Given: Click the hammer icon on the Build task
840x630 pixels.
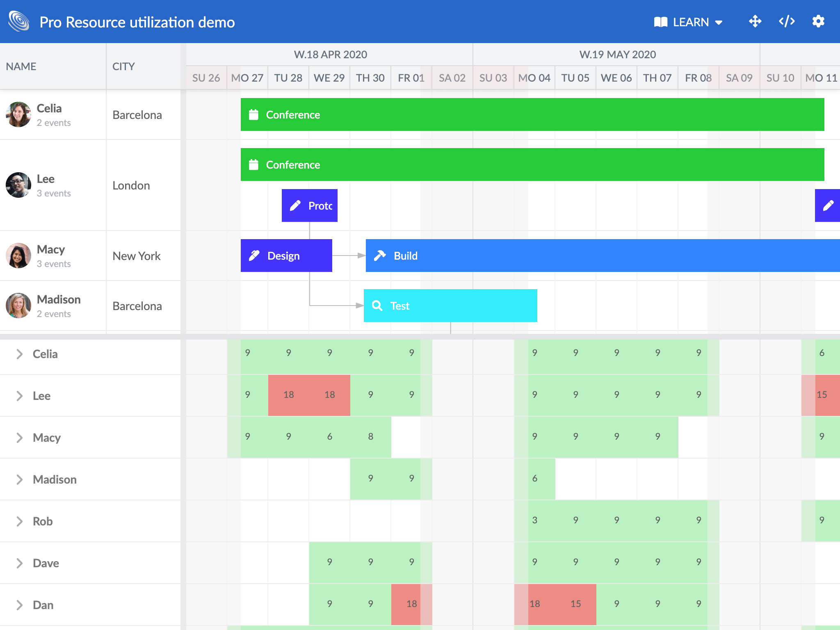Looking at the screenshot, I should click(x=379, y=255).
